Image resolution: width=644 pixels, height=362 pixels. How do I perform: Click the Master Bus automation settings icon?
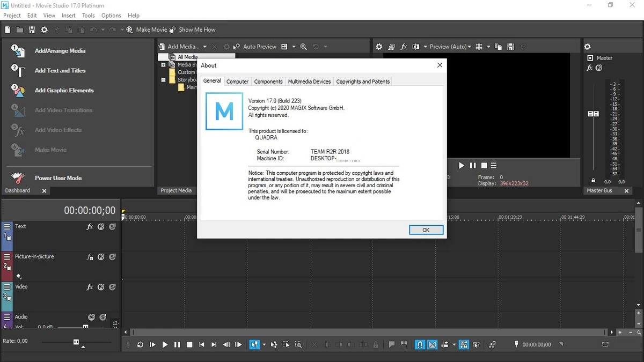pyautogui.click(x=599, y=68)
